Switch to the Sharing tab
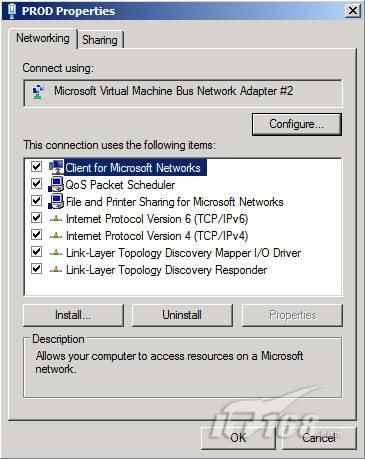The height and width of the screenshot is (459, 365). tap(100, 40)
